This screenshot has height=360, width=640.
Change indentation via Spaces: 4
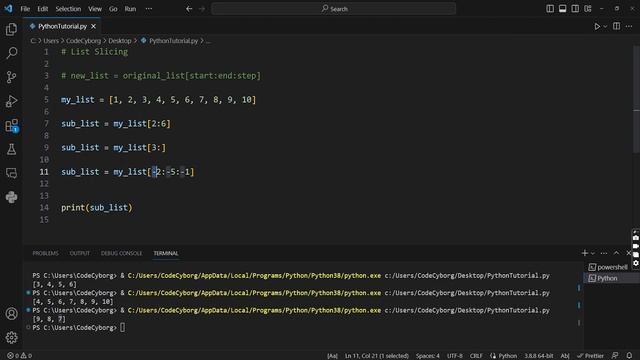[427, 356]
